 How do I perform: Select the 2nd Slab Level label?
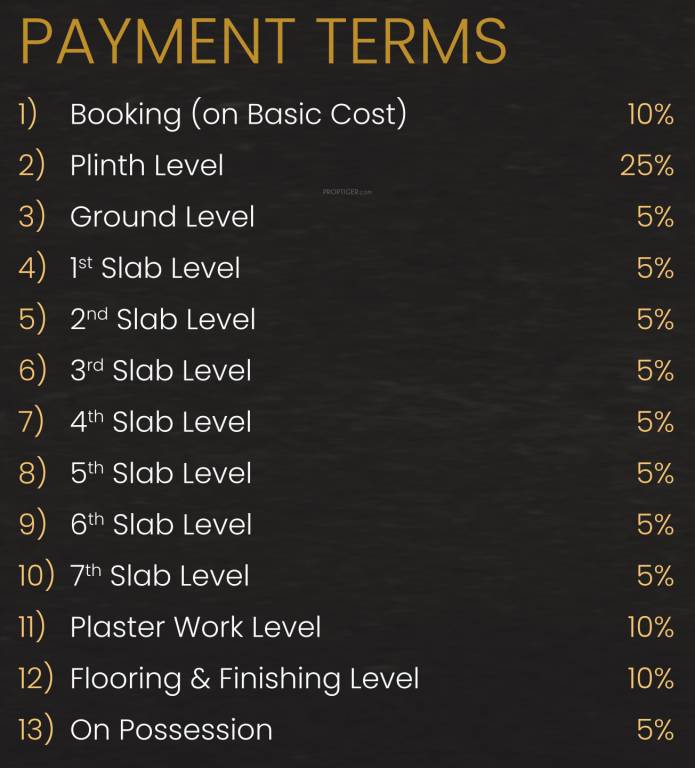coord(163,320)
